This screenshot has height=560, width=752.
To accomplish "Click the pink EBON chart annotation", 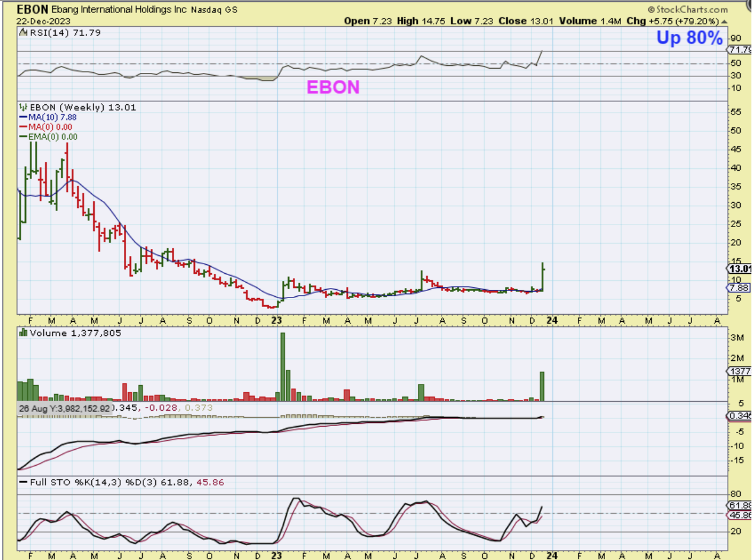I will click(332, 88).
